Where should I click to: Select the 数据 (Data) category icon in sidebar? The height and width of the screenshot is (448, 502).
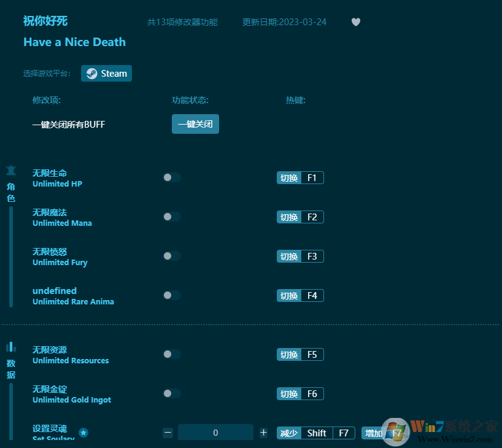point(10,347)
